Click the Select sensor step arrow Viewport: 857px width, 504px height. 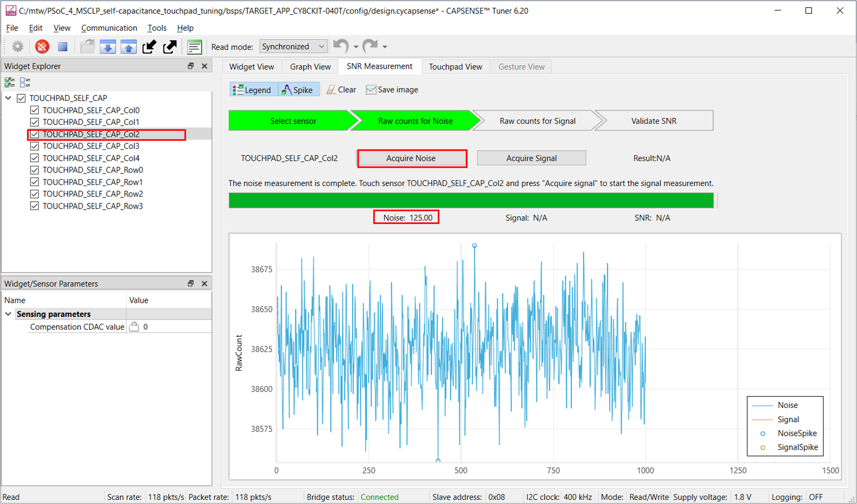point(293,121)
